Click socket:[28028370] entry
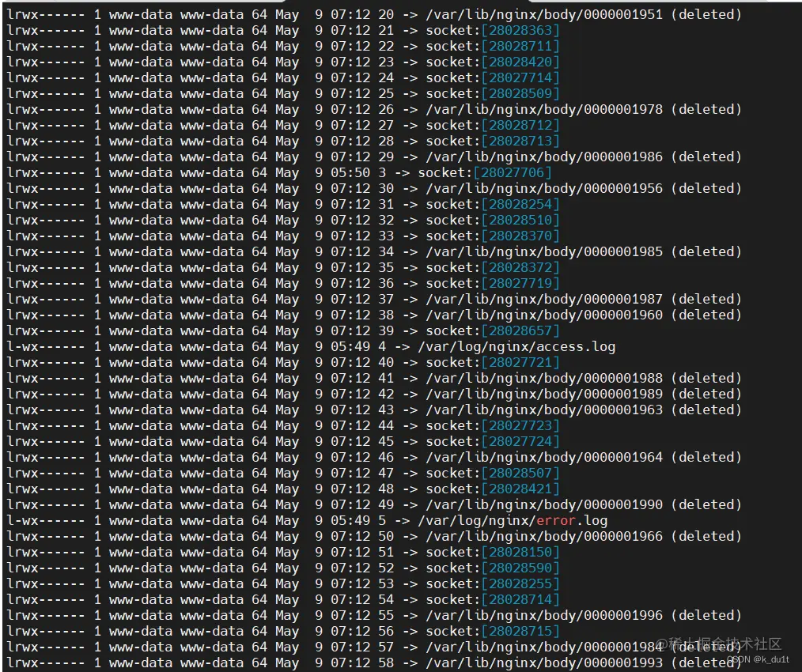 tap(493, 236)
